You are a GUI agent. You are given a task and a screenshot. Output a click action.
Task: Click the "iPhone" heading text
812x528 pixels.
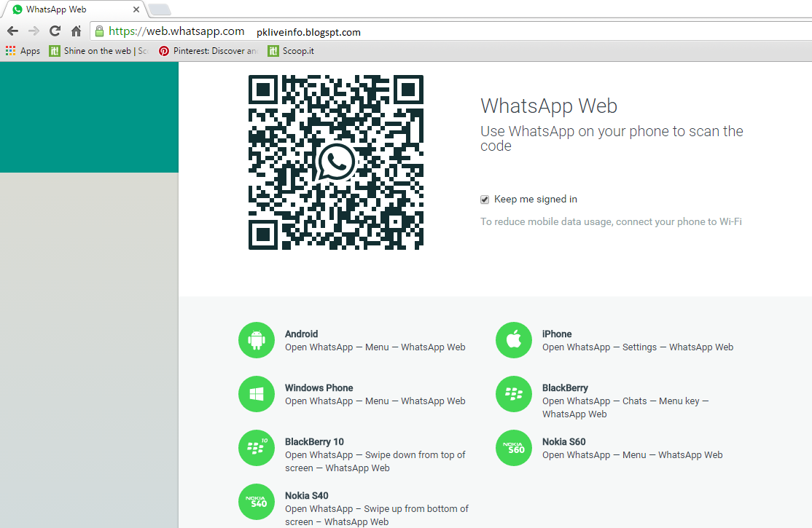coord(557,334)
